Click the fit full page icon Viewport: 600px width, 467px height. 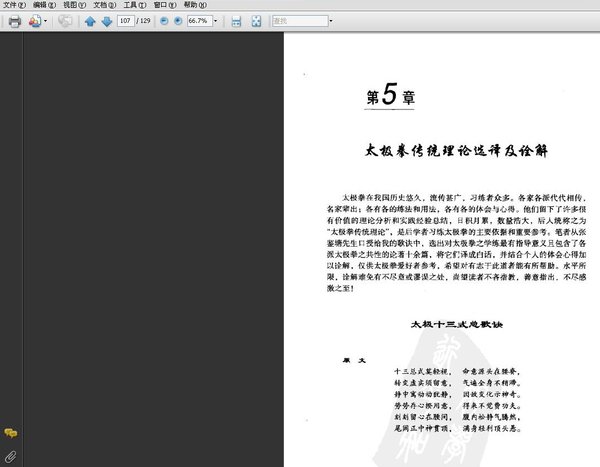[256, 21]
